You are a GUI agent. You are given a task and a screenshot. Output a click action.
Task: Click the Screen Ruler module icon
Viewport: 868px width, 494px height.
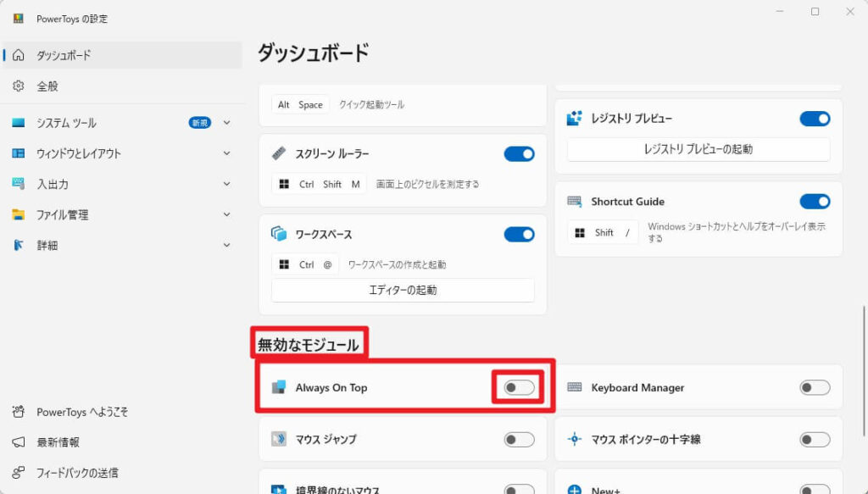click(x=279, y=153)
